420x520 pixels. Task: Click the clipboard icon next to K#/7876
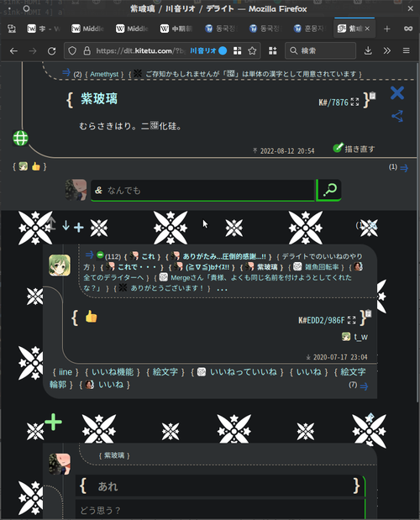pyautogui.click(x=373, y=96)
